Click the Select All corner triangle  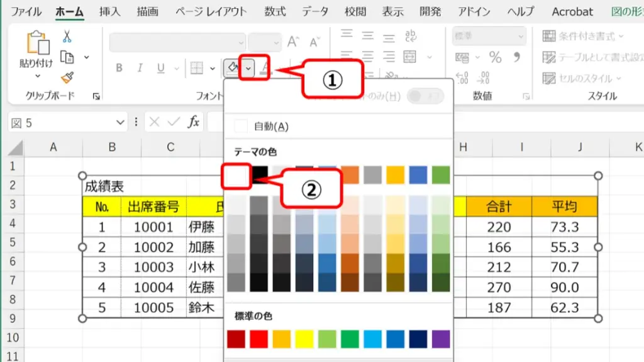click(x=15, y=147)
